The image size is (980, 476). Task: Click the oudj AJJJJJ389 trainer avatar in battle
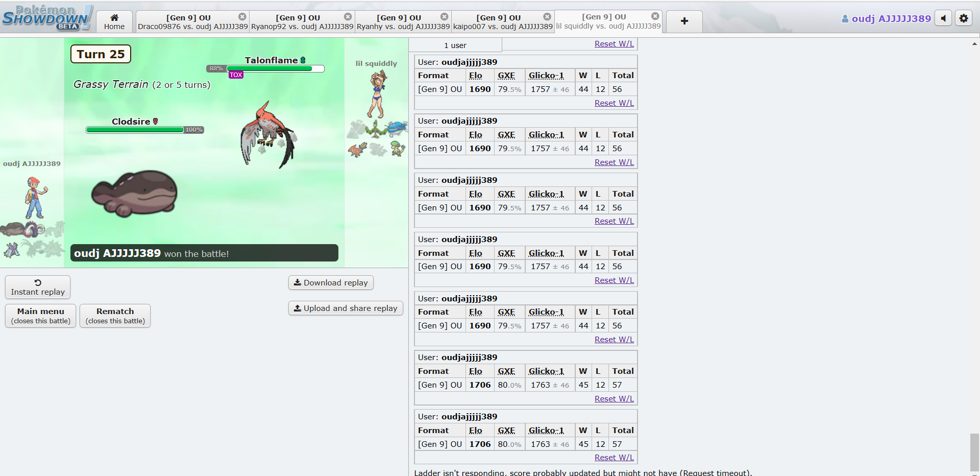[36, 198]
